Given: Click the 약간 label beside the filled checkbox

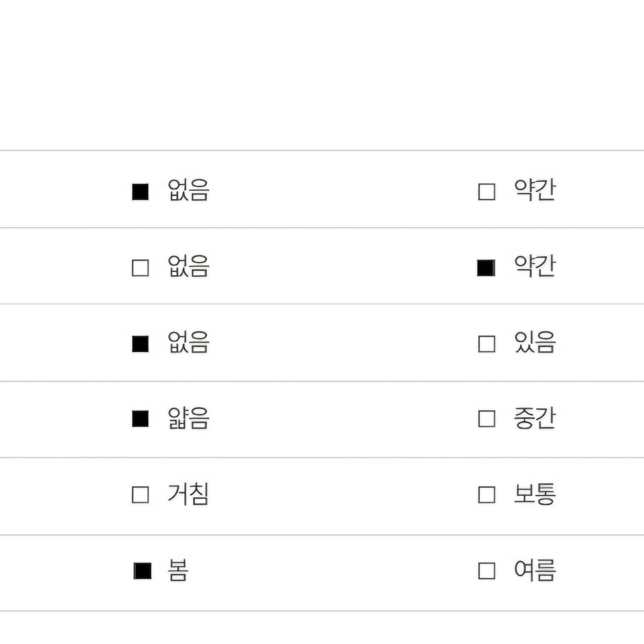Looking at the screenshot, I should 535,266.
